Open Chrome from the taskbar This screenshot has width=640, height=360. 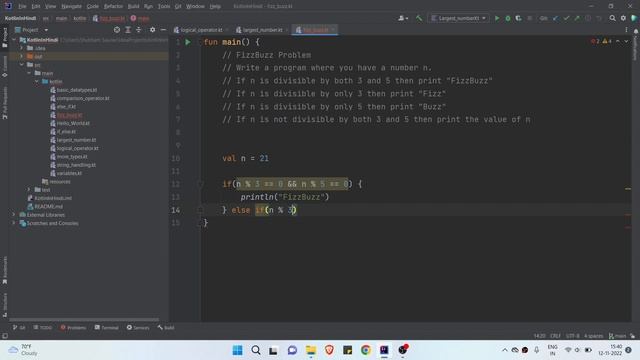[x=366, y=350]
